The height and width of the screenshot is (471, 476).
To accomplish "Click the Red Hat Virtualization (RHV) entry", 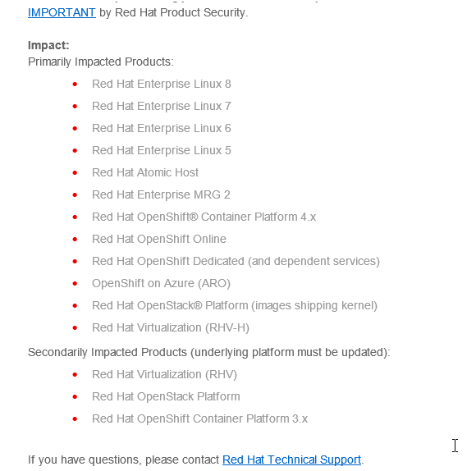I will click(164, 374).
